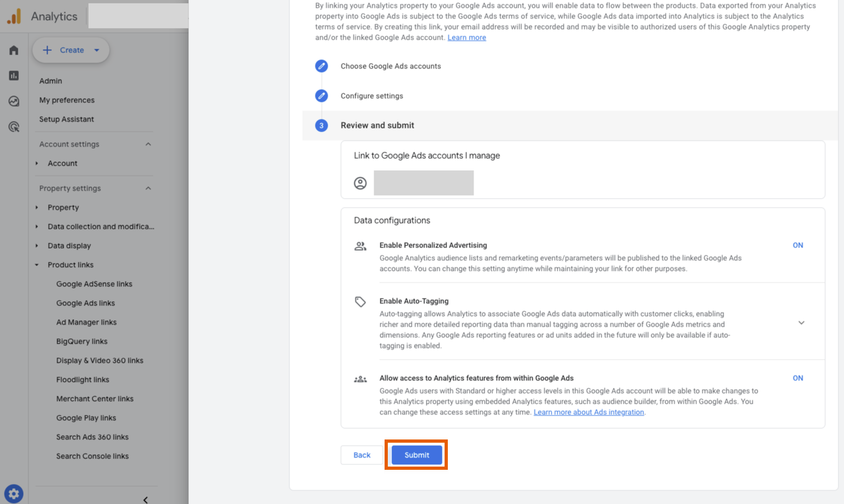Screen dimensions: 844x504
Task: Click the Data configurations heading
Action: 392,220
